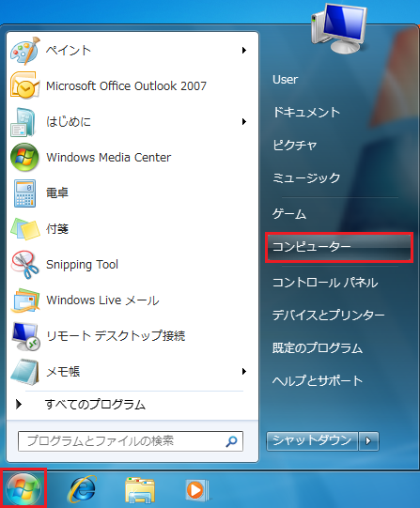The image size is (420, 508).
Task: Open デバイスとプリンター devices and printers
Action: (x=328, y=315)
